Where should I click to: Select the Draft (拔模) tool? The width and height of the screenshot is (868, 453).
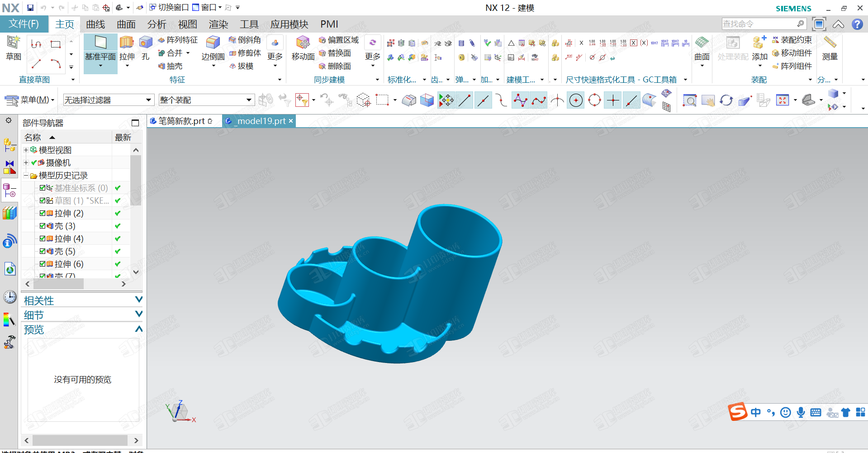[x=241, y=66]
